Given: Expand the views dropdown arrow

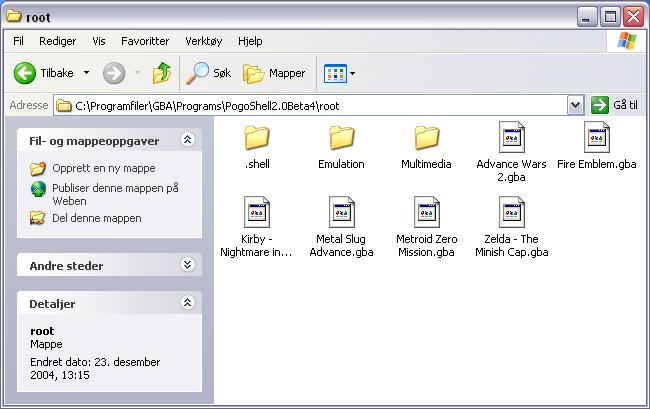Looking at the screenshot, I should coord(352,74).
